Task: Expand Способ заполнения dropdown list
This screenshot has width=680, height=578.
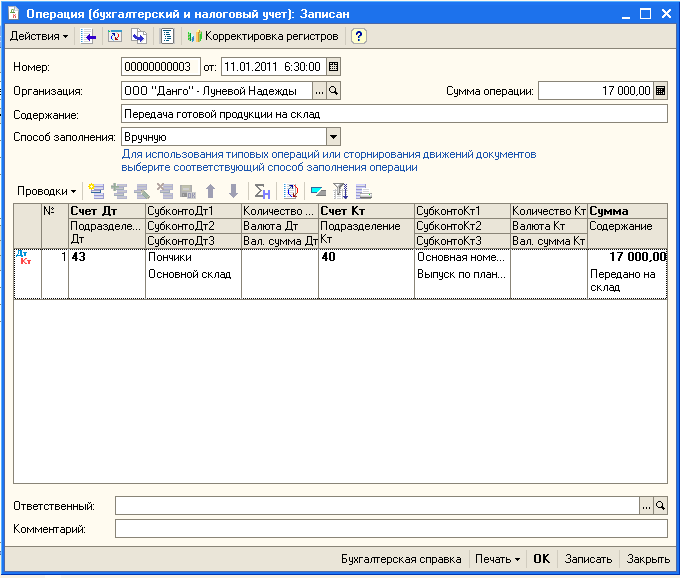Action: pyautogui.click(x=334, y=137)
